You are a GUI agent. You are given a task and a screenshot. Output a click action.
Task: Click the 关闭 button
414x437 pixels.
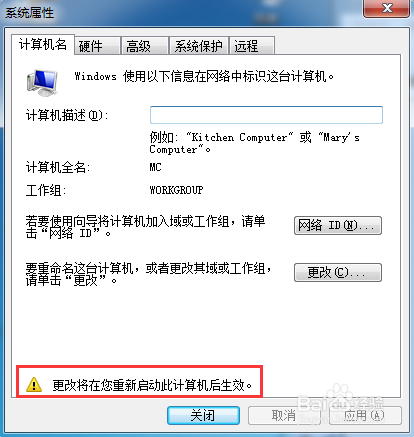[x=203, y=415]
